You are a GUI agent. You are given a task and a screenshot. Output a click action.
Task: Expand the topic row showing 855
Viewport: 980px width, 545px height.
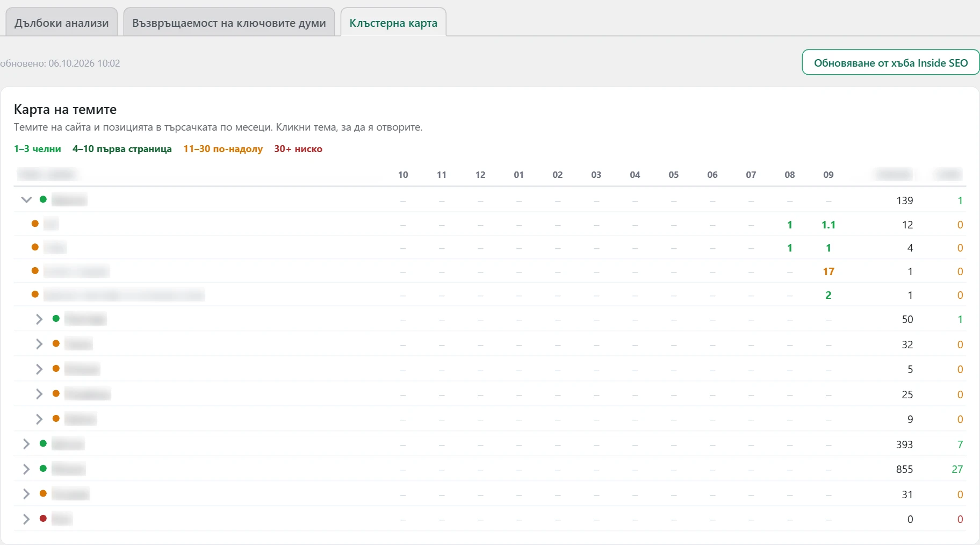click(x=26, y=469)
